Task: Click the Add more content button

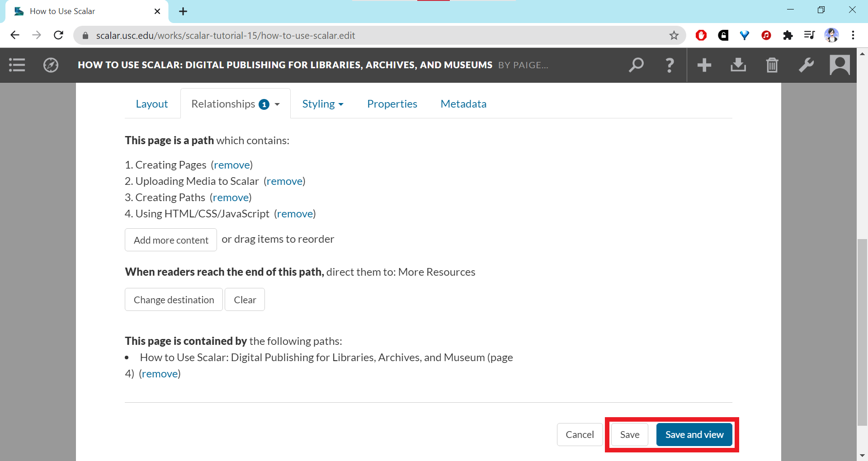Action: click(171, 240)
